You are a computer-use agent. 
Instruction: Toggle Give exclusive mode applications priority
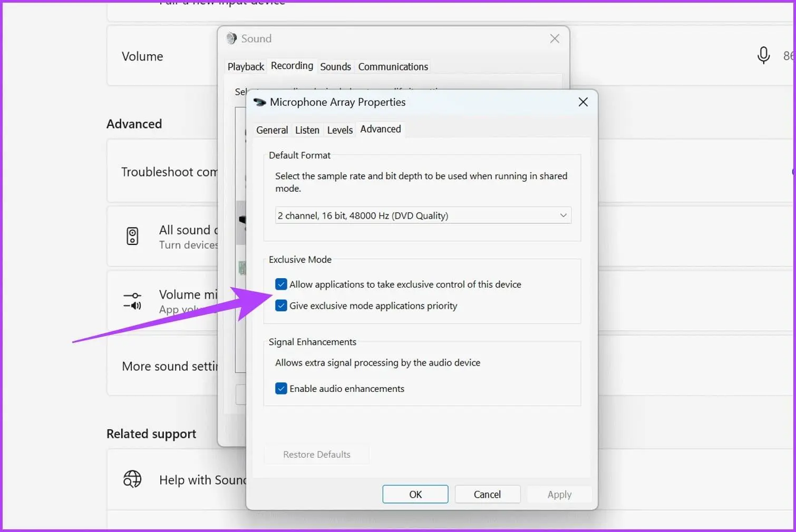(x=281, y=306)
